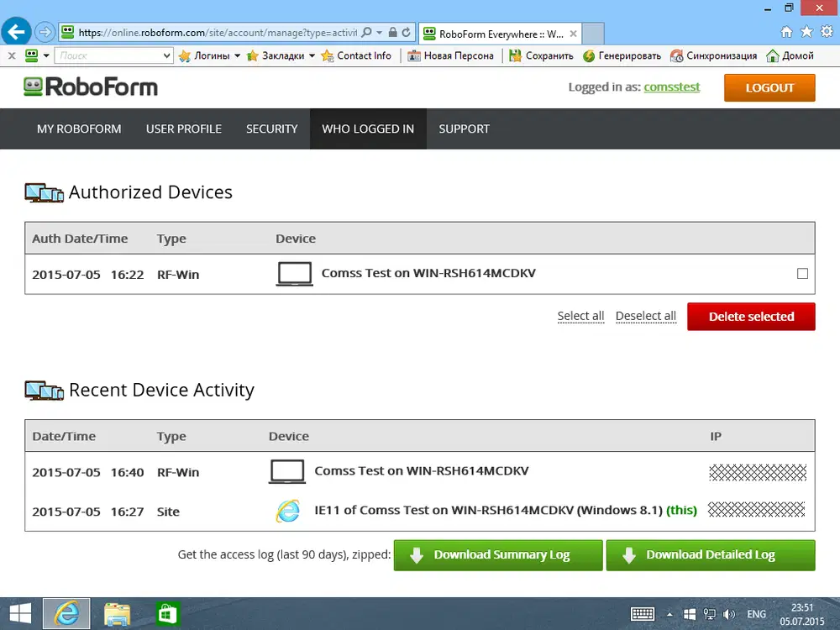840x630 pixels.
Task: Click the Download Summary Log button
Action: click(498, 555)
